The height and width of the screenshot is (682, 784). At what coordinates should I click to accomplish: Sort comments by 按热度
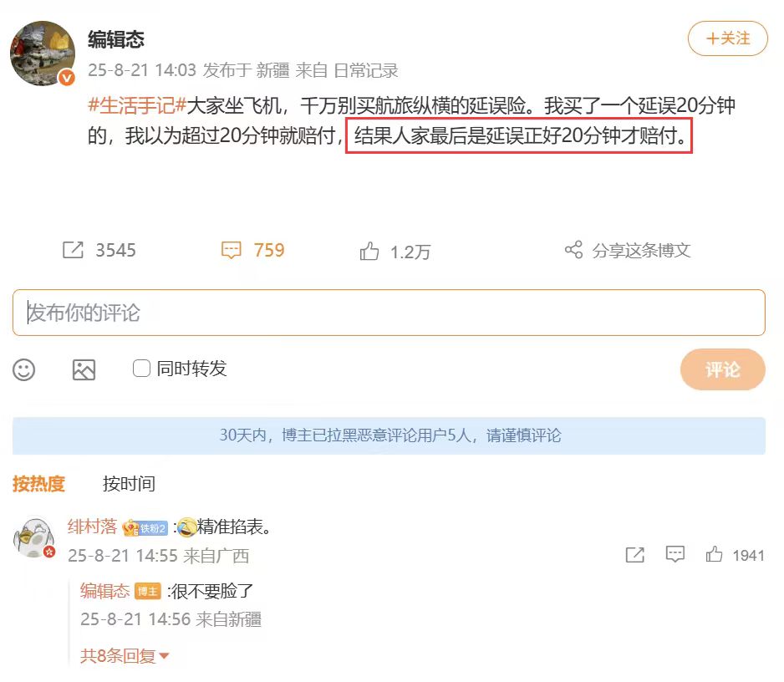point(39,483)
